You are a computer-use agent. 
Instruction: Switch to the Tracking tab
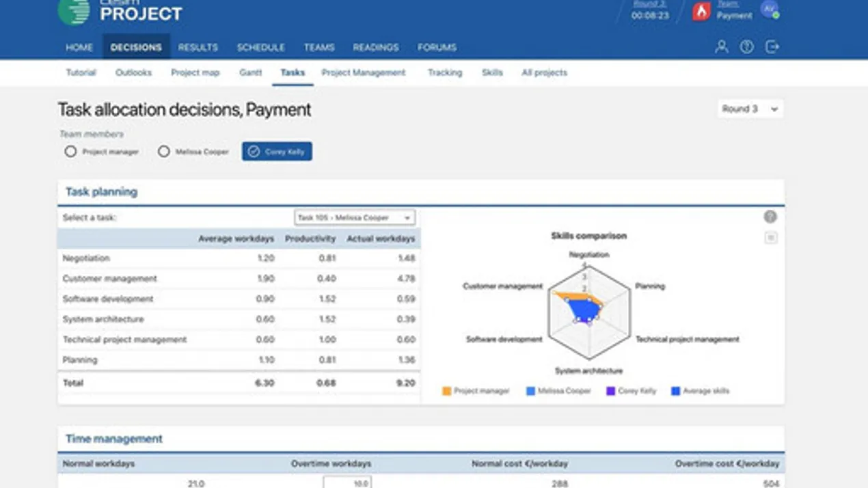[x=445, y=72]
